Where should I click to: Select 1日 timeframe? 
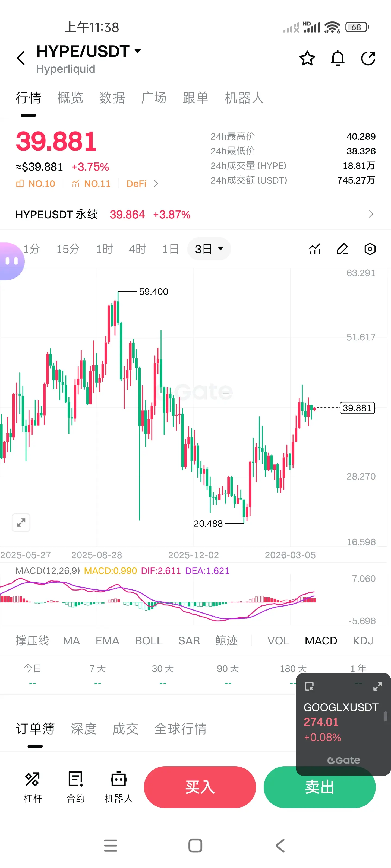pos(170,249)
